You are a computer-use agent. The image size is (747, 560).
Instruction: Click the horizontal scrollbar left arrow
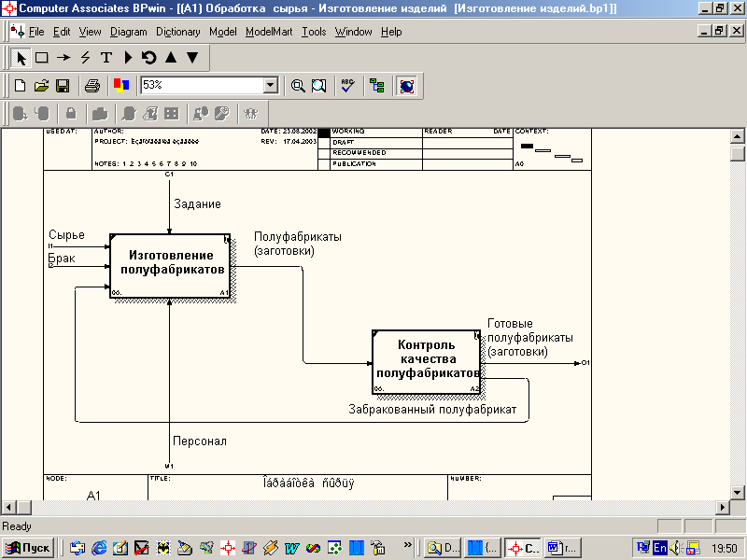(x=9, y=507)
